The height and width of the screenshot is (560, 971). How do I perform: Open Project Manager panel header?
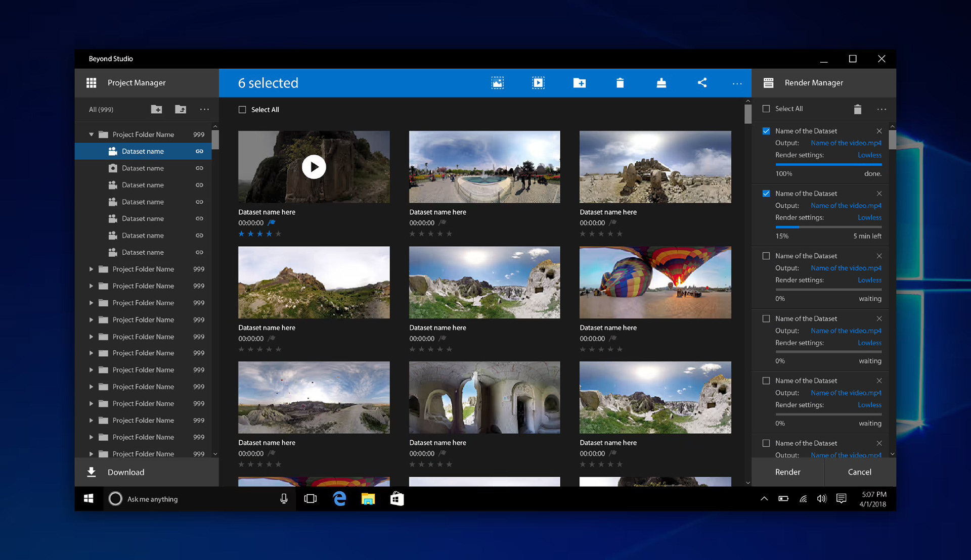137,83
